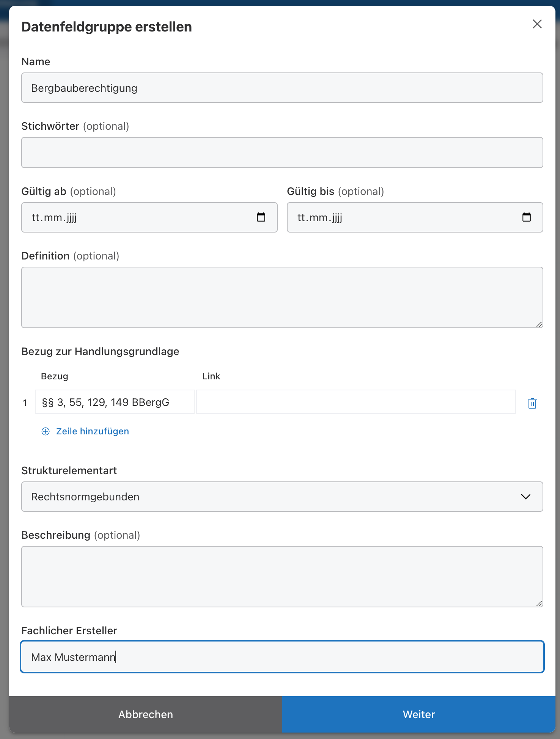Focus the Definition text area

282,297
